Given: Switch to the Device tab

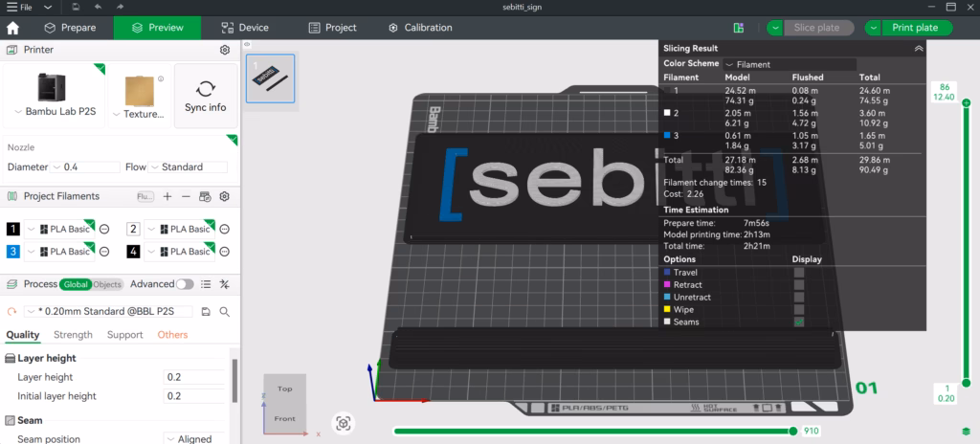Looking at the screenshot, I should (245, 28).
